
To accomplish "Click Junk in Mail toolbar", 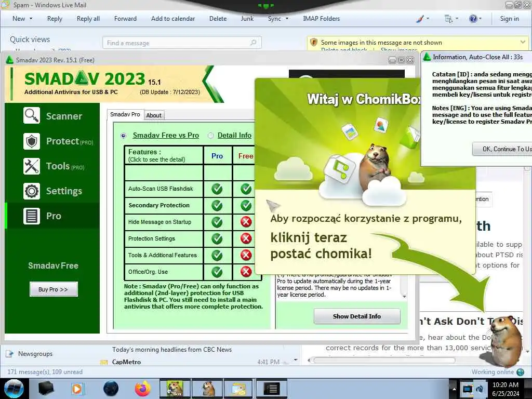I will pos(247,19).
